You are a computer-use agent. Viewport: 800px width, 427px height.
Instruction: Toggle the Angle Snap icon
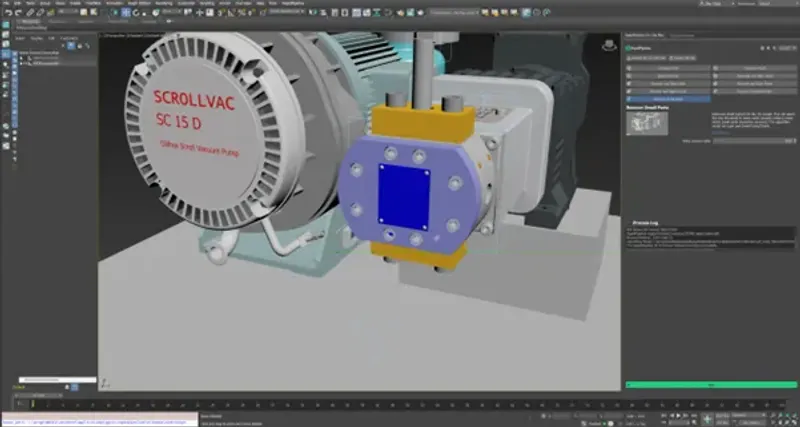231,12
